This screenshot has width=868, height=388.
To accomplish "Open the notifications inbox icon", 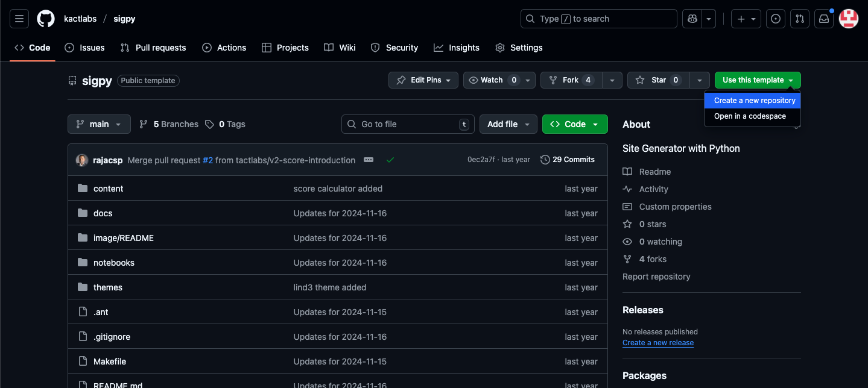I will (x=823, y=19).
